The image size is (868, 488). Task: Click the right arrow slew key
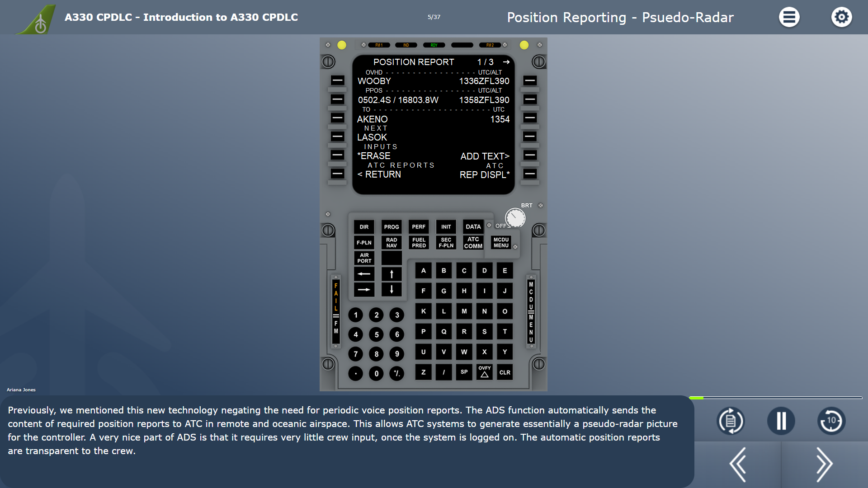(x=364, y=290)
